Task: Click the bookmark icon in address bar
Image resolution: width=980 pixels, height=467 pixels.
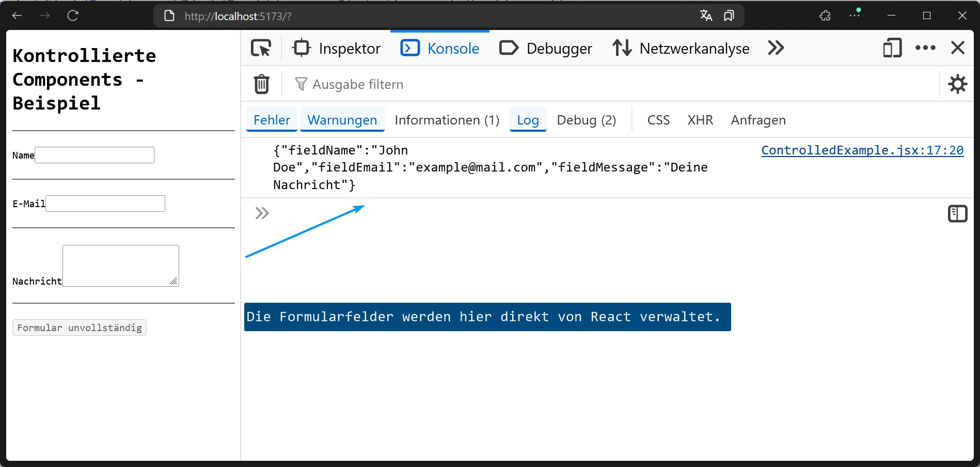Action: coord(729,16)
